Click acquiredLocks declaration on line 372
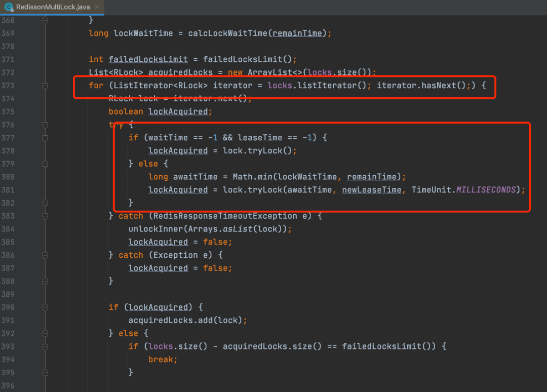 coord(180,72)
